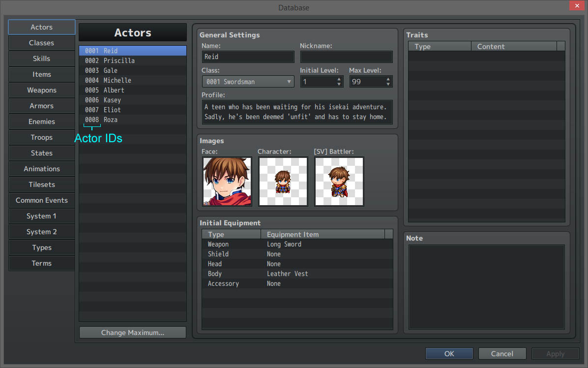Increase Initial Level using the up stepper
588x368 pixels.
[339, 79]
